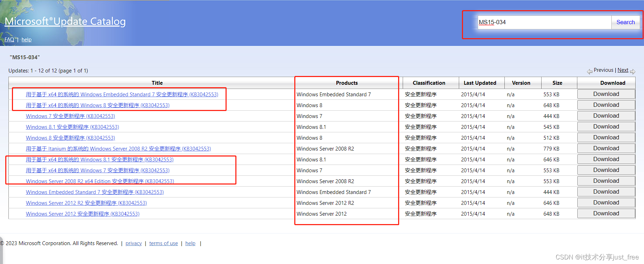Sort results by Size column header

tap(557, 83)
